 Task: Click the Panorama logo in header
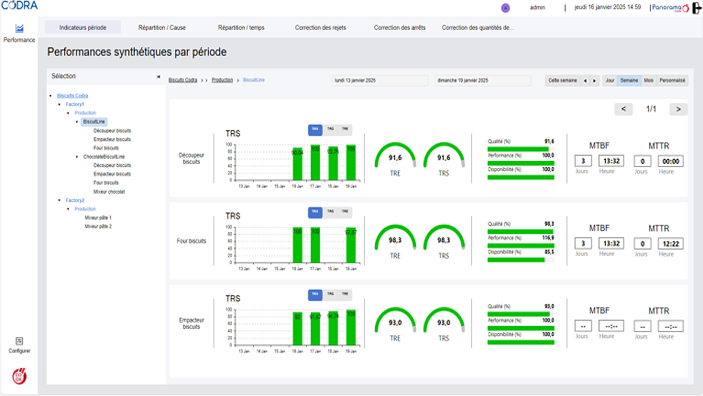pos(670,8)
